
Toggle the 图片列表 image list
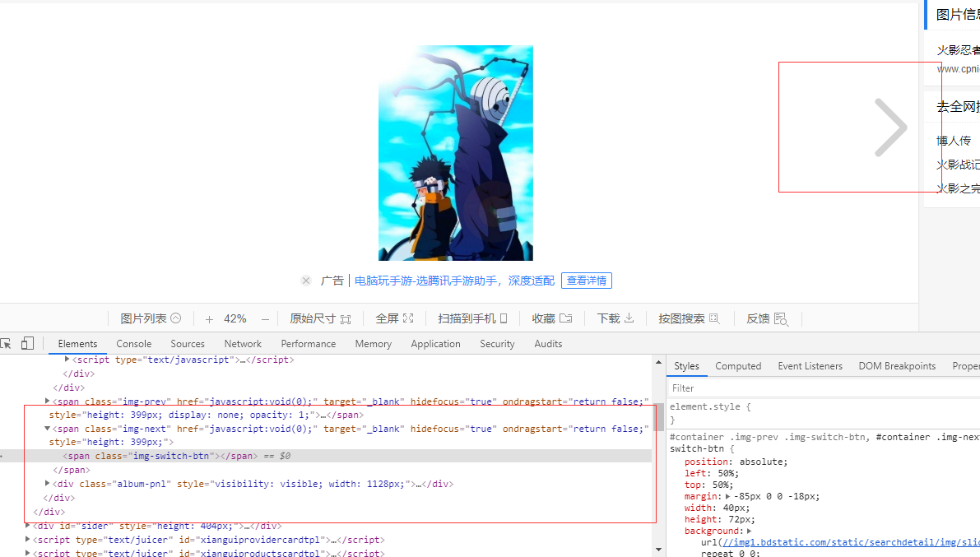point(151,319)
